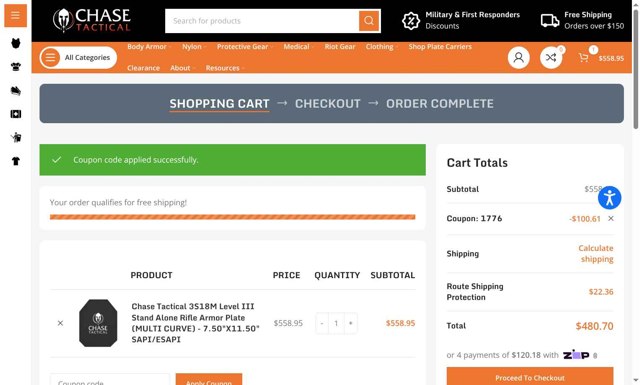Remove the armor plate item from cart
This screenshot has height=385, width=640.
pos(60,323)
